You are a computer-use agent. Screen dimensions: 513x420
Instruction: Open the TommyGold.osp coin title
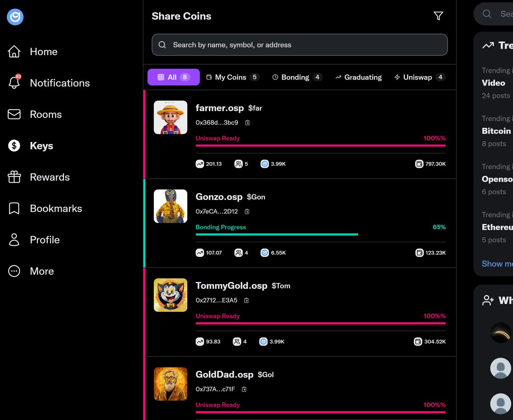click(231, 286)
